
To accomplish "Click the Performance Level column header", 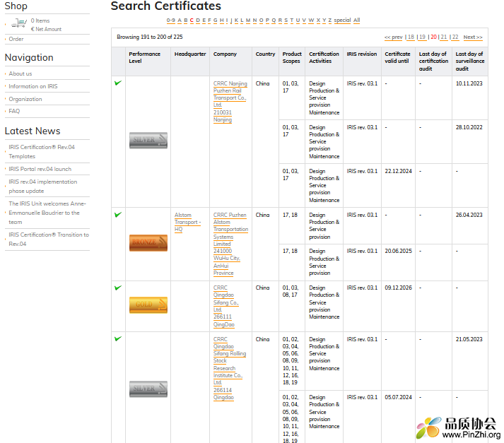I will (144, 57).
